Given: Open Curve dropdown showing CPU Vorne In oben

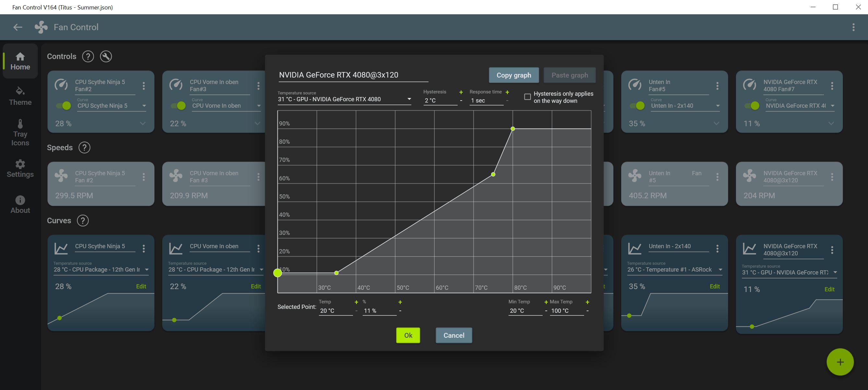Looking at the screenshot, I should 227,106.
